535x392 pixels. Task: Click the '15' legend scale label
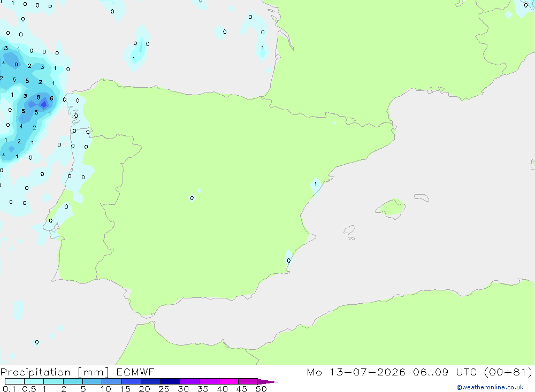point(125,389)
